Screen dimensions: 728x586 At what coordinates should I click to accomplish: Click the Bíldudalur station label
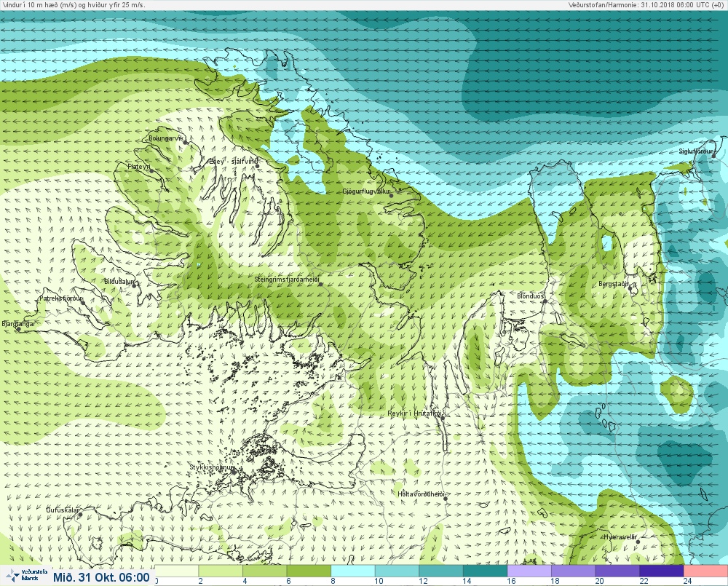click(x=119, y=282)
